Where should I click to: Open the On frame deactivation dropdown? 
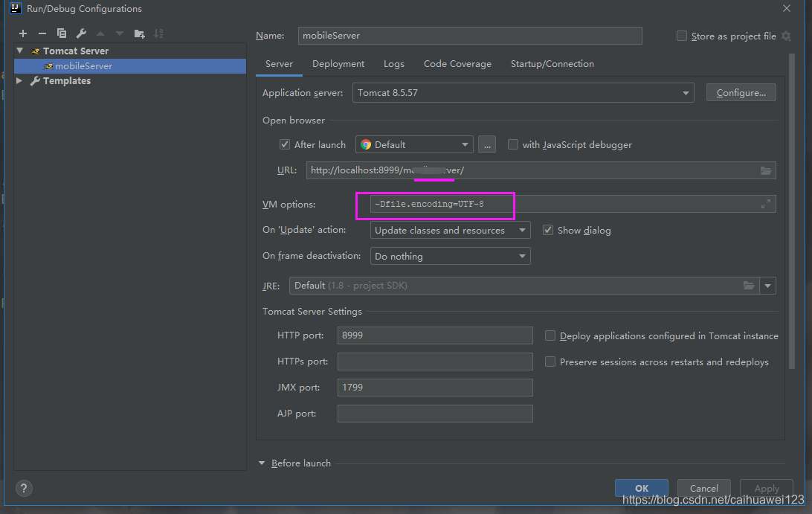click(x=450, y=256)
